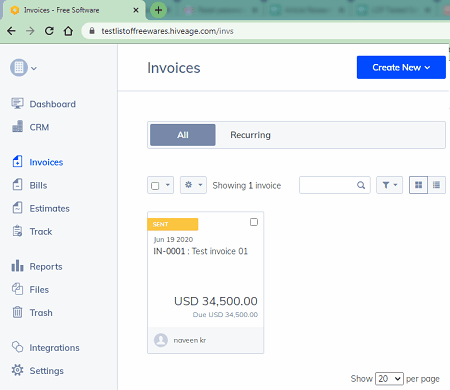The width and height of the screenshot is (450, 390).
Task: Click the Track clipboard icon
Action: pos(17,231)
